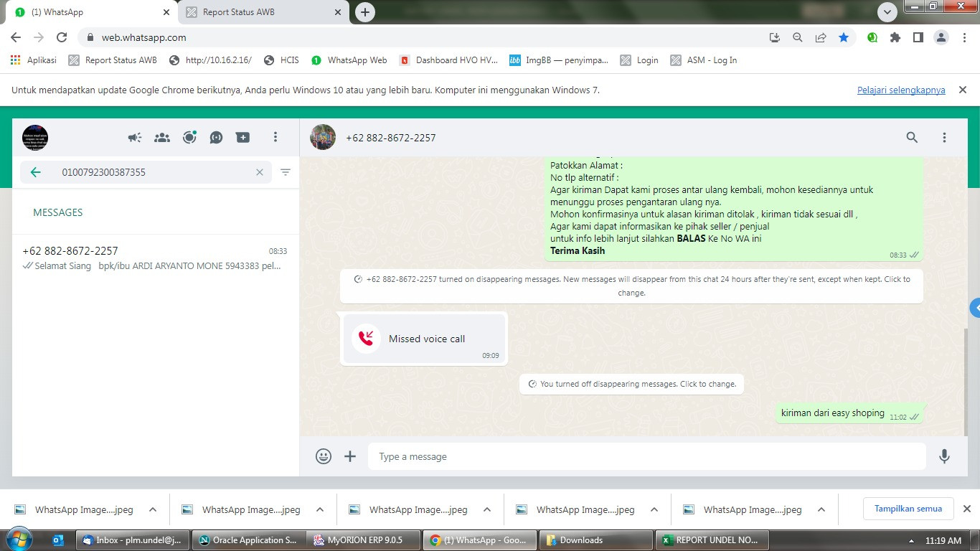Go back to the previous page in Chrome

16,37
